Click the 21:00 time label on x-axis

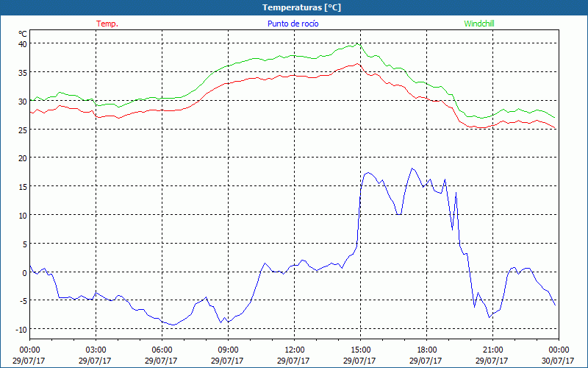[492, 350]
